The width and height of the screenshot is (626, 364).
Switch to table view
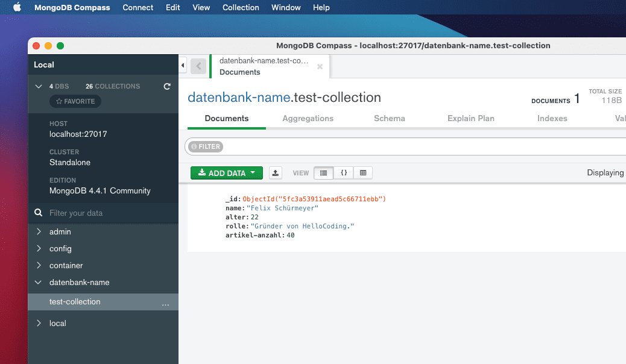click(x=362, y=173)
